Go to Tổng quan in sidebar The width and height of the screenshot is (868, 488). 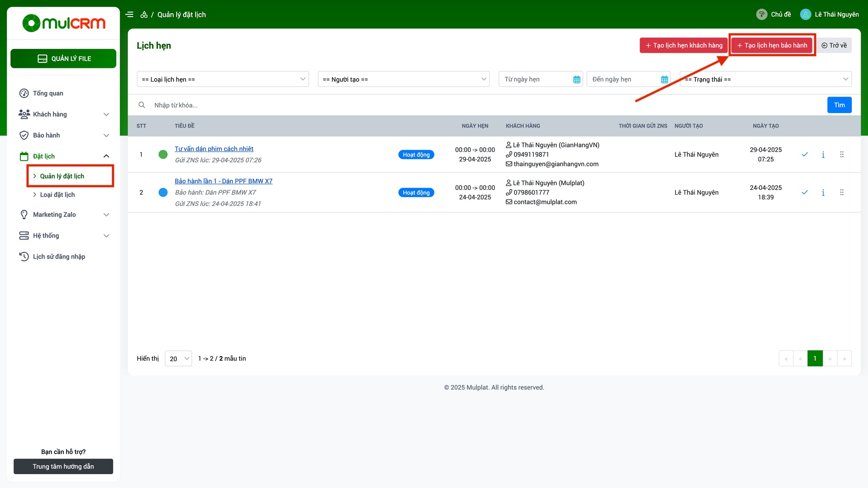(48, 93)
